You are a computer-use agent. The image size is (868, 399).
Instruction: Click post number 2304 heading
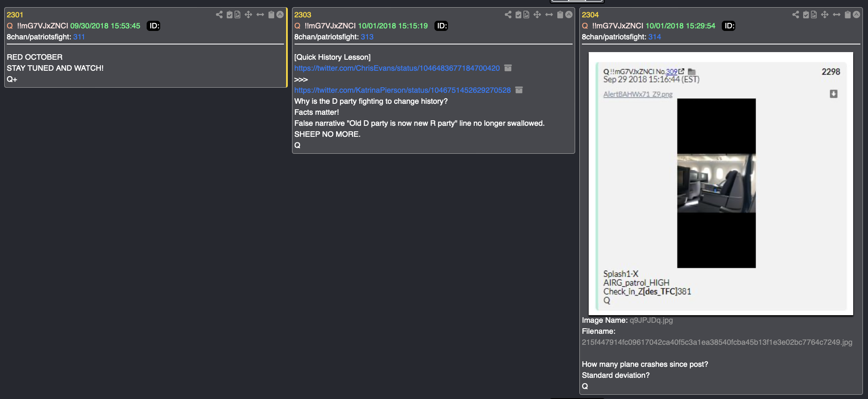590,15
